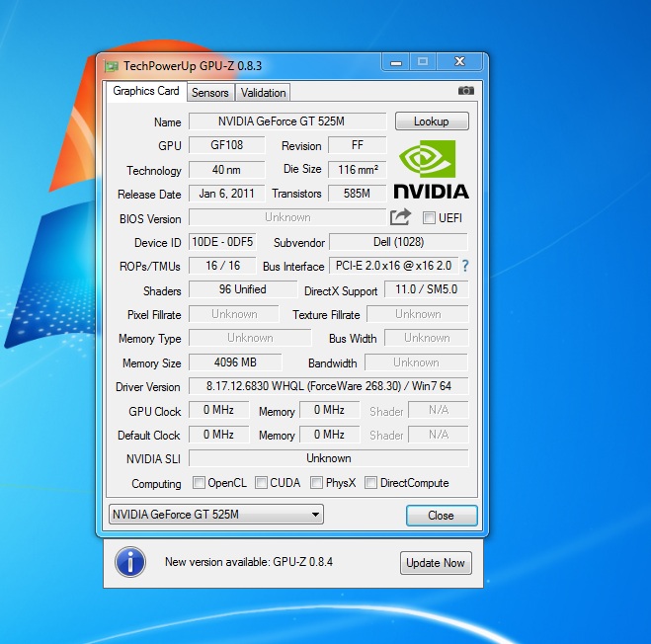Image resolution: width=651 pixels, height=644 pixels.
Task: Click the 'Computing' label
Action: pos(156,484)
